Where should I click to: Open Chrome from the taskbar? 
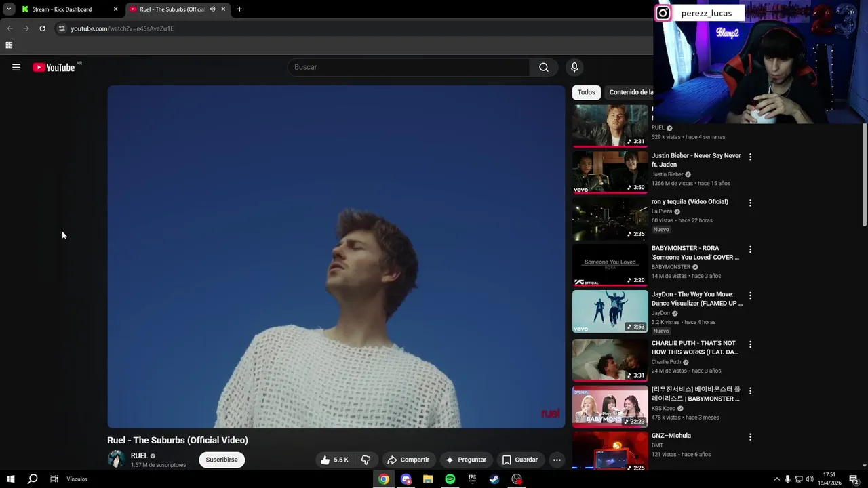[384, 479]
